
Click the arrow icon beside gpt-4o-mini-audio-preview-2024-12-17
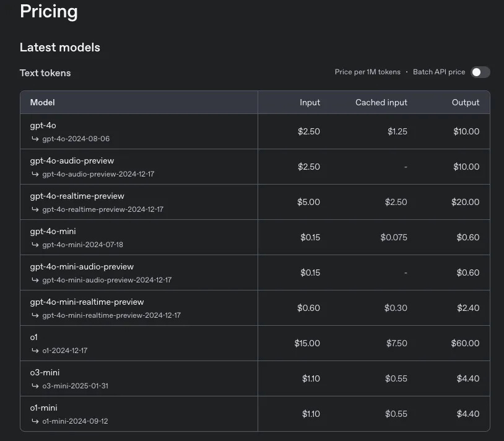tap(35, 281)
